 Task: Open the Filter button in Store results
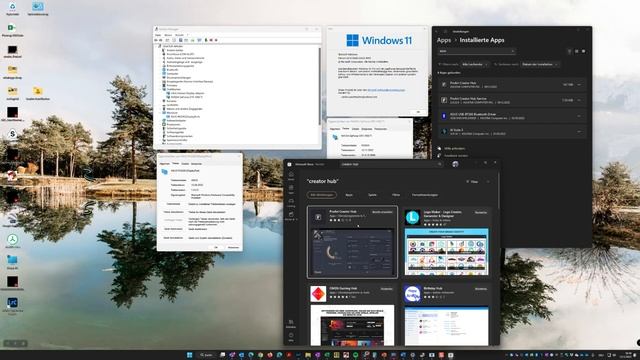(x=472, y=181)
